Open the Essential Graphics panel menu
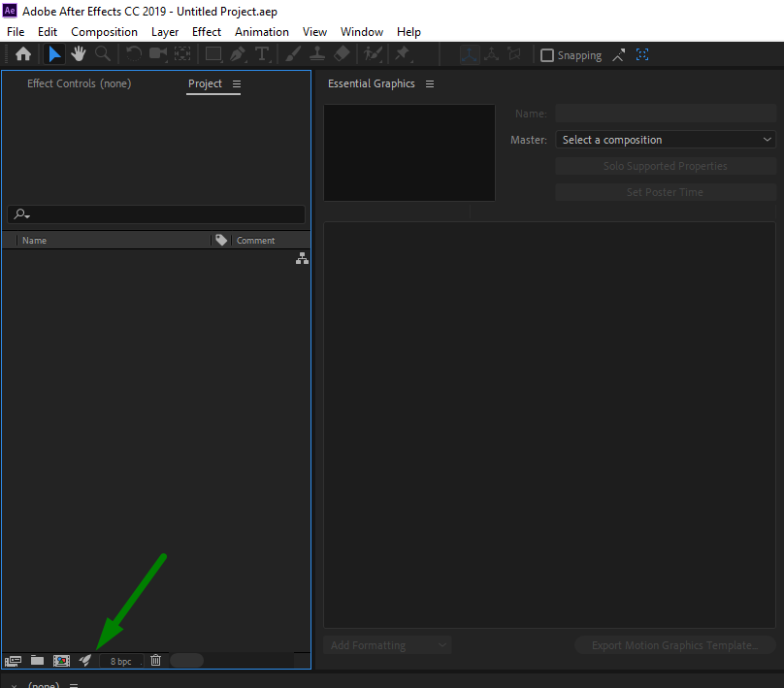The width and height of the screenshot is (784, 688). [x=430, y=84]
